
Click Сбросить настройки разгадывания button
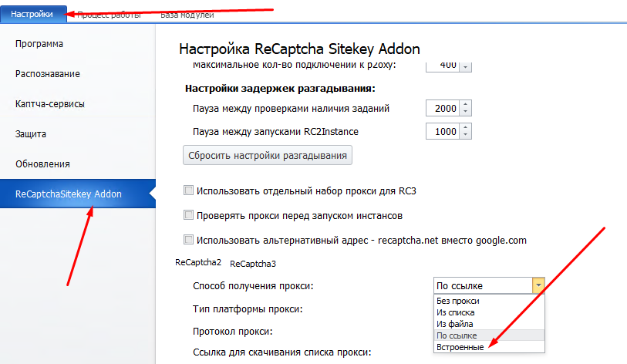point(268,155)
